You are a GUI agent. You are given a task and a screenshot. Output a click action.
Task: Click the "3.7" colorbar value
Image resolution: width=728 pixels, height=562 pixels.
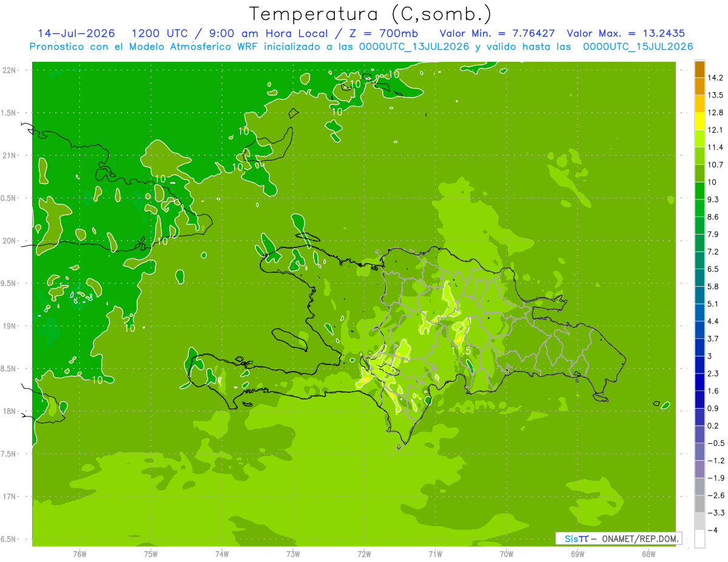pyautogui.click(x=713, y=339)
